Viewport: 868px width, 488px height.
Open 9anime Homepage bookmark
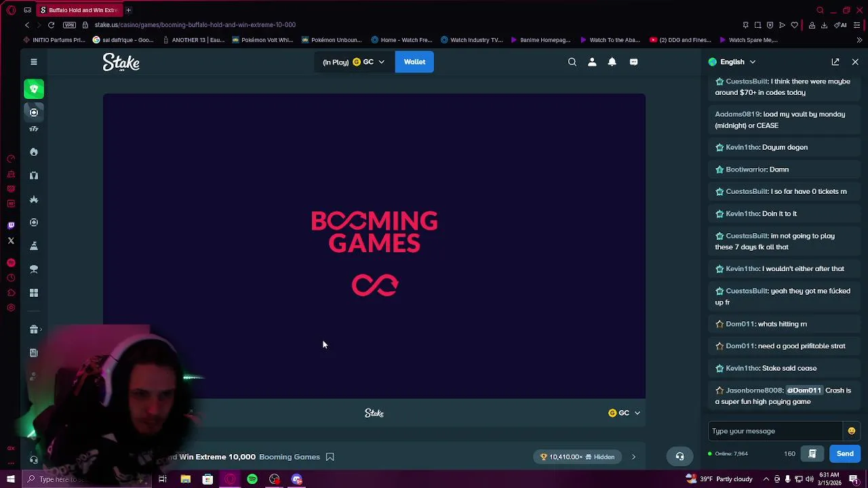click(x=540, y=40)
